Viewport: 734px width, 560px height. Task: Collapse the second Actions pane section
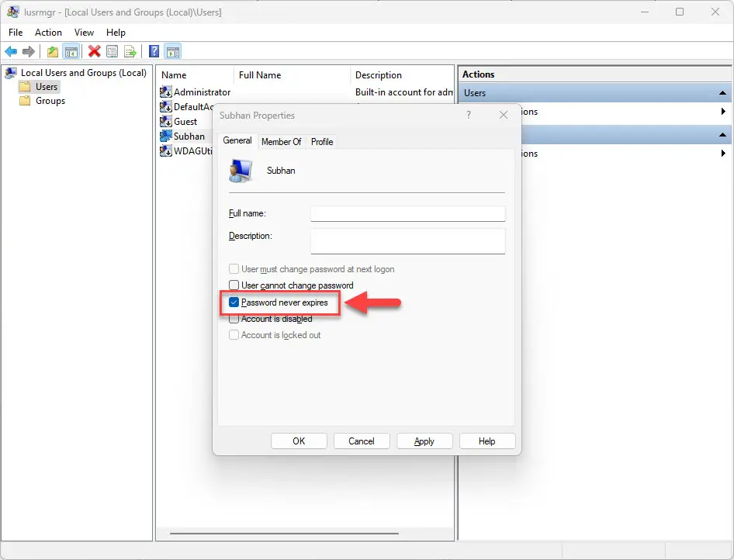tap(723, 135)
